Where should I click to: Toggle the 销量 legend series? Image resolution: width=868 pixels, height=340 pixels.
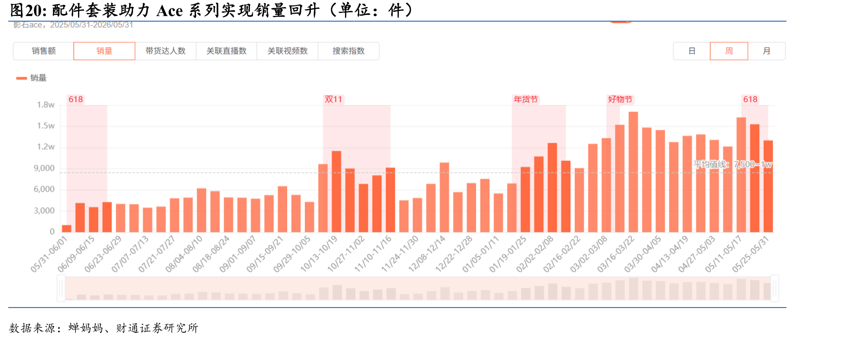pos(31,78)
